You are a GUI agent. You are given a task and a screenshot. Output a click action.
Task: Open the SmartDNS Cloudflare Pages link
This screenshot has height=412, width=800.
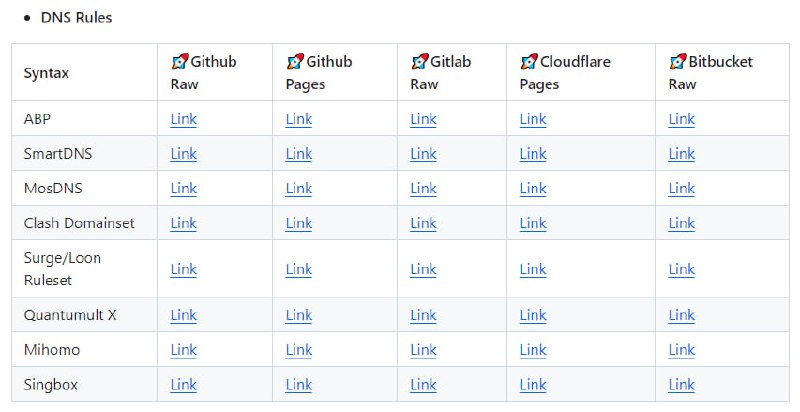point(533,154)
